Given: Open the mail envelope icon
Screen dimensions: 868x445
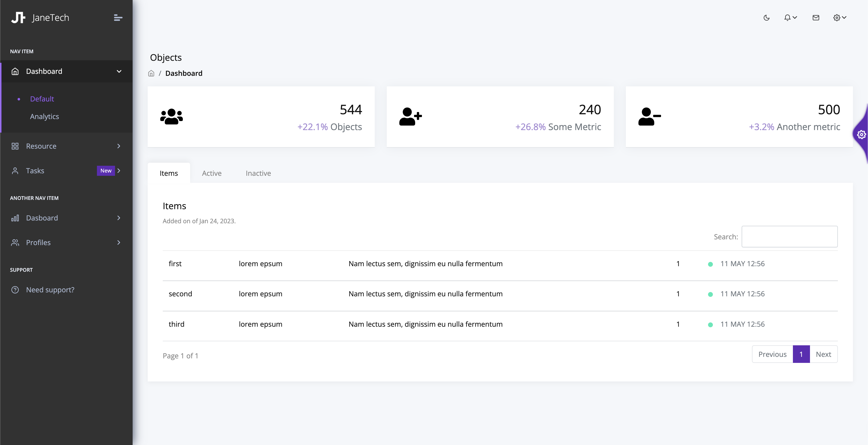Looking at the screenshot, I should (x=816, y=18).
